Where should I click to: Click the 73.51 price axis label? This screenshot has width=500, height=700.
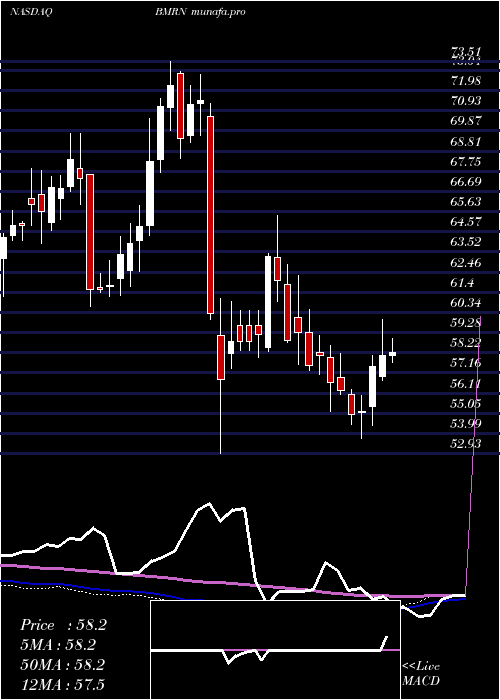click(467, 53)
